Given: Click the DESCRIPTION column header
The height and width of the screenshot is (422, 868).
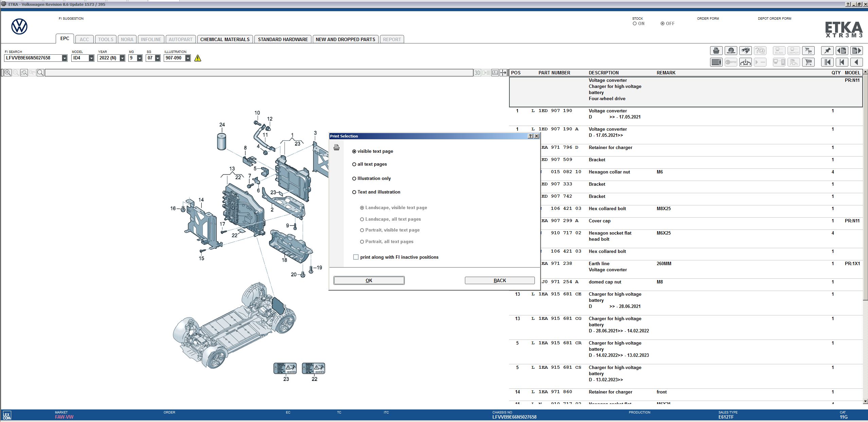Looking at the screenshot, I should click(603, 73).
